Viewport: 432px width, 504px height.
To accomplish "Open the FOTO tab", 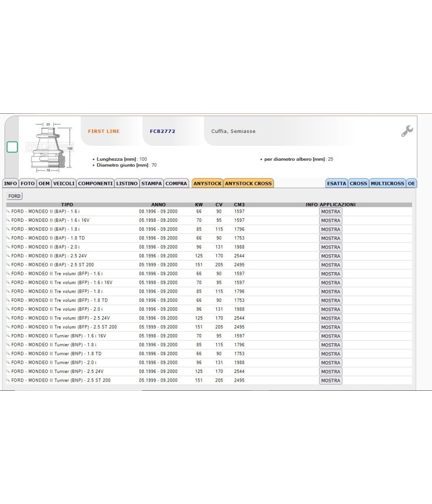I will (x=28, y=183).
